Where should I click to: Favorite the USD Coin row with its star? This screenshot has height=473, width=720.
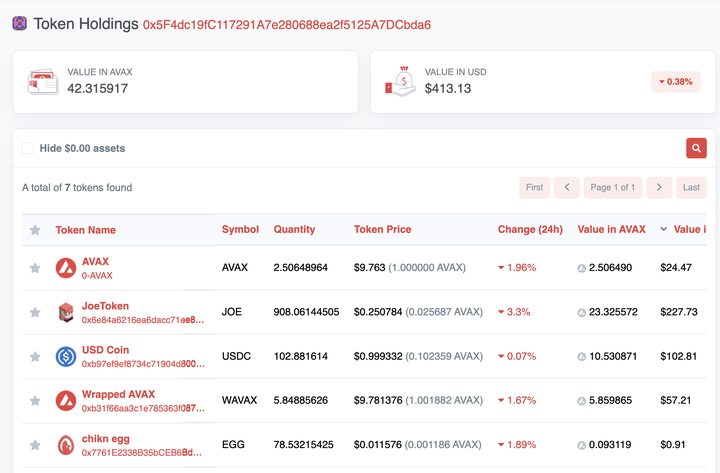[35, 356]
